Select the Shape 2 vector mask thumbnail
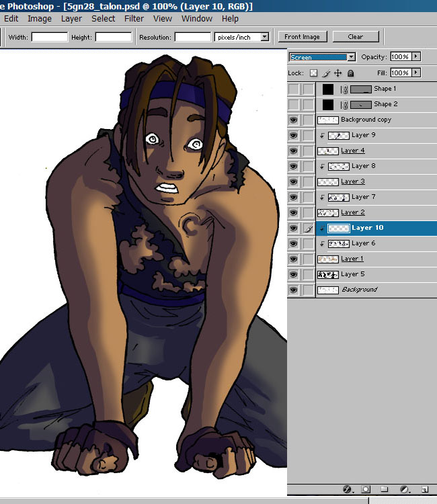 click(361, 105)
